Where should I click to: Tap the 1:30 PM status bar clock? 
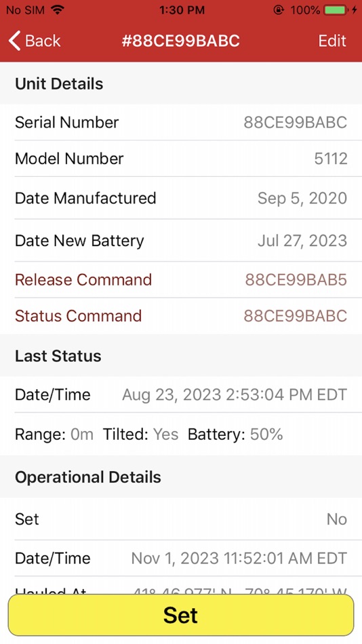coord(182,10)
